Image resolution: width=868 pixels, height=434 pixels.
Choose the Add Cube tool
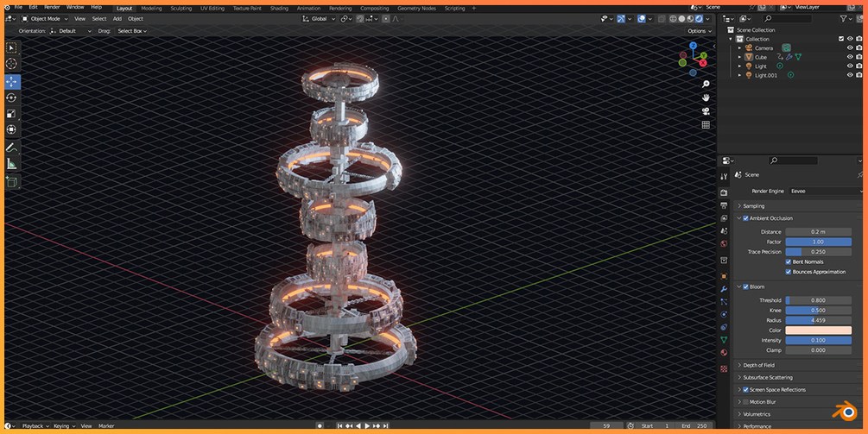coord(11,181)
